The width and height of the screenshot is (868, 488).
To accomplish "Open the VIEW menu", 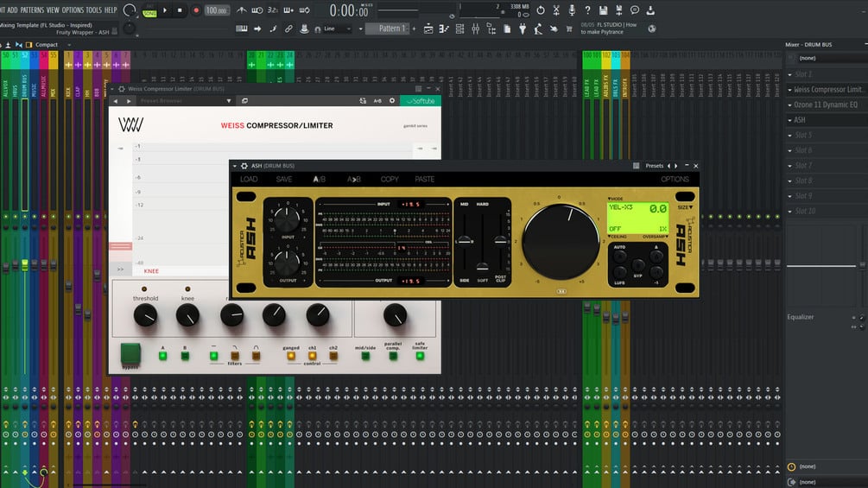I will click(x=53, y=10).
